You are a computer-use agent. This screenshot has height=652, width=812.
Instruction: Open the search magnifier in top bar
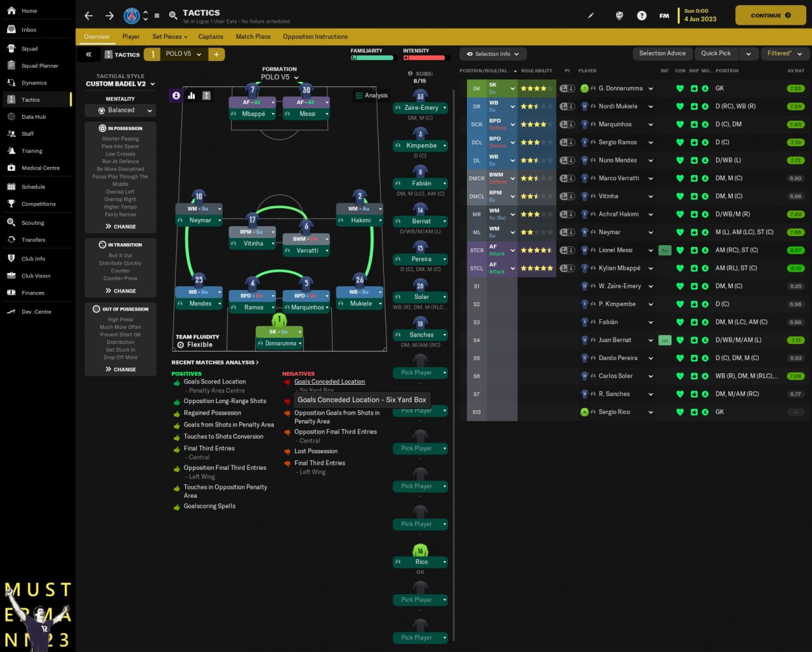coord(173,16)
